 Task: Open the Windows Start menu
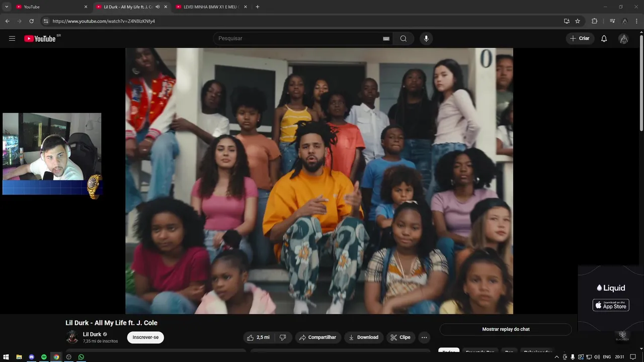pos(7,357)
